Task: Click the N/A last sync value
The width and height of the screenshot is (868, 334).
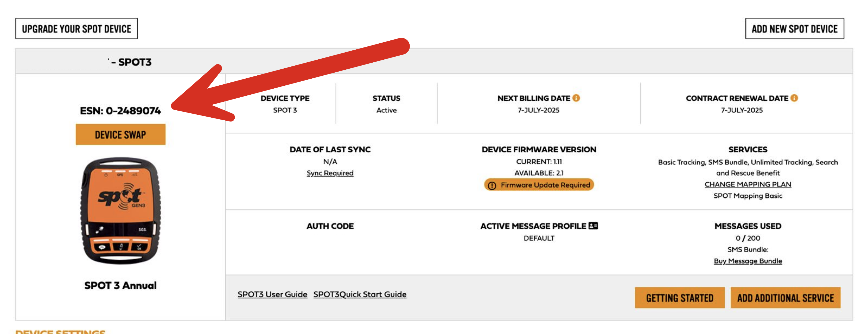Action: click(330, 162)
